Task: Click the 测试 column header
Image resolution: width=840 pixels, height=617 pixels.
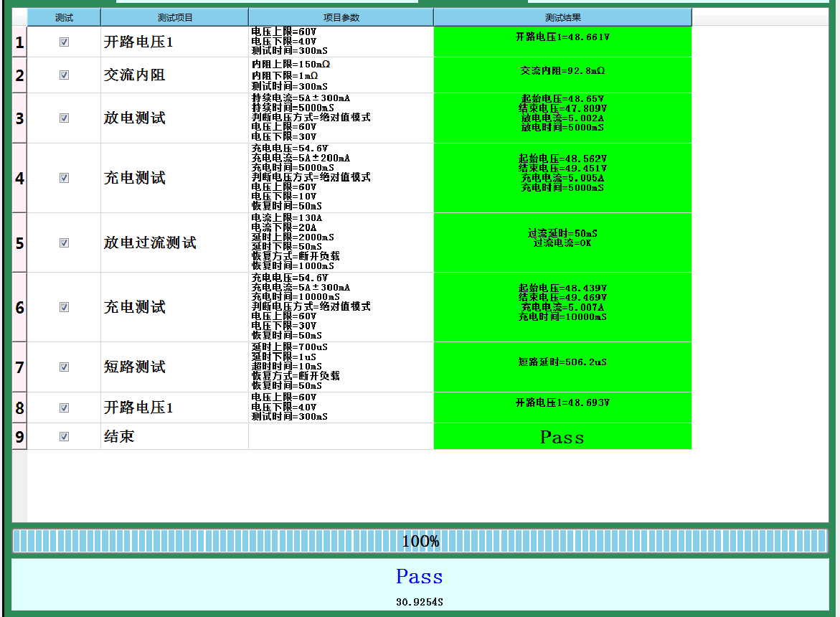Action: (64, 17)
